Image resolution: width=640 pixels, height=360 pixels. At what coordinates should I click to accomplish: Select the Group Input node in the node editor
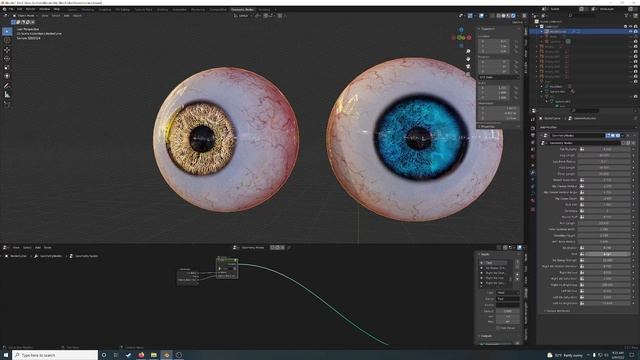(188, 277)
